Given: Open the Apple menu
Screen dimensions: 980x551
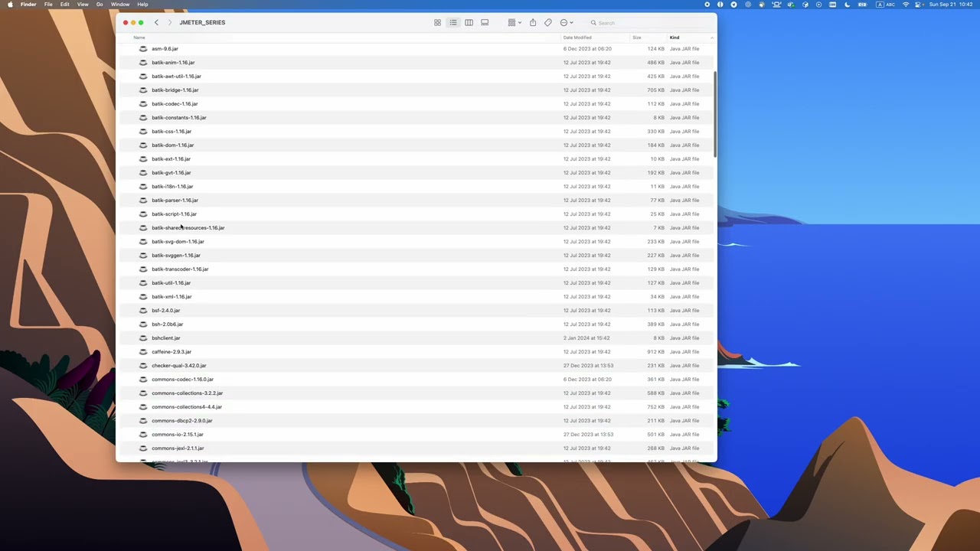Looking at the screenshot, I should (x=10, y=5).
